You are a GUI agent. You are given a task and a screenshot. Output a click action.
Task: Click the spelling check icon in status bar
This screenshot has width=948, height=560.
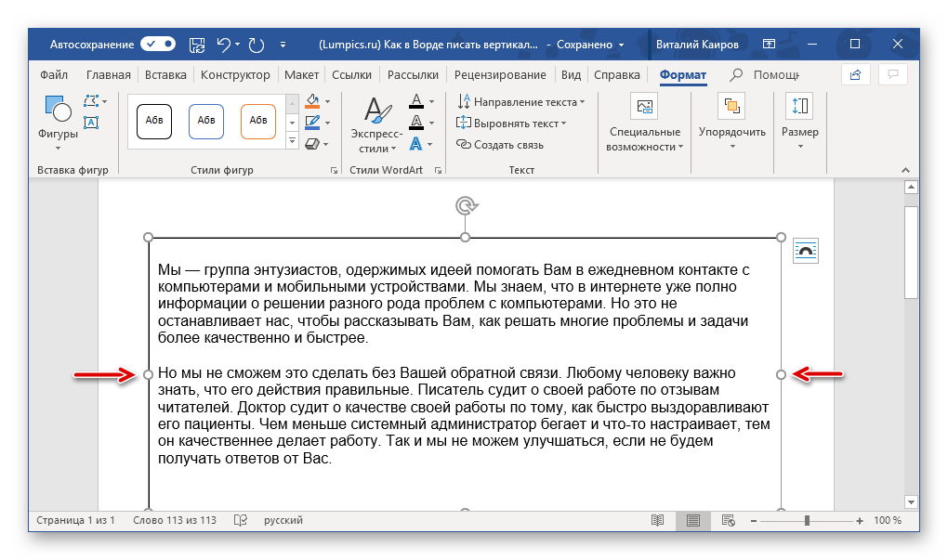tap(241, 520)
